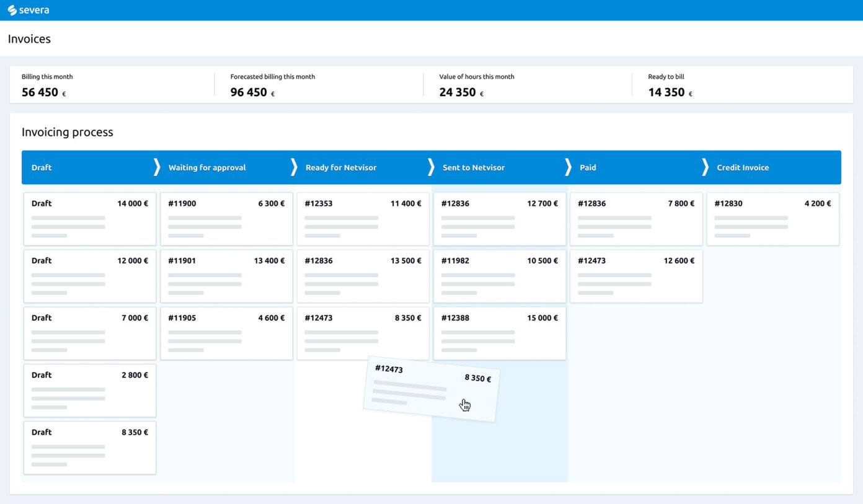Open the Draft card worth 14 000 €

pyautogui.click(x=90, y=218)
